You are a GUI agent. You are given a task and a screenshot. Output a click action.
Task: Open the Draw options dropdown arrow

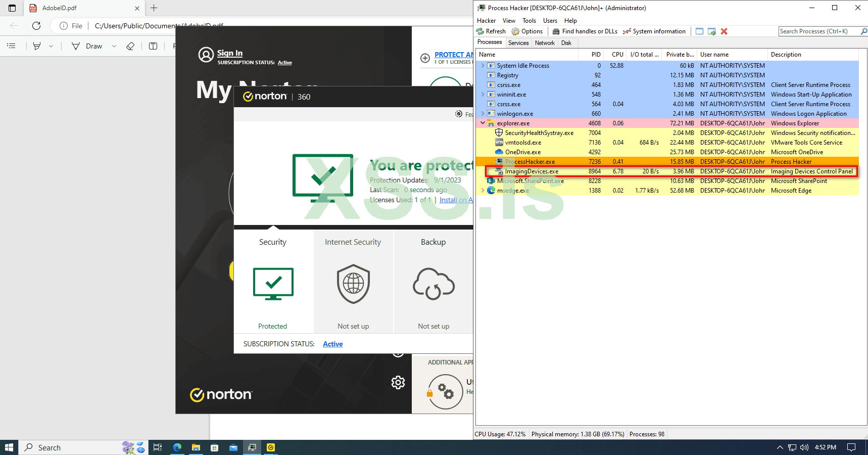[114, 46]
